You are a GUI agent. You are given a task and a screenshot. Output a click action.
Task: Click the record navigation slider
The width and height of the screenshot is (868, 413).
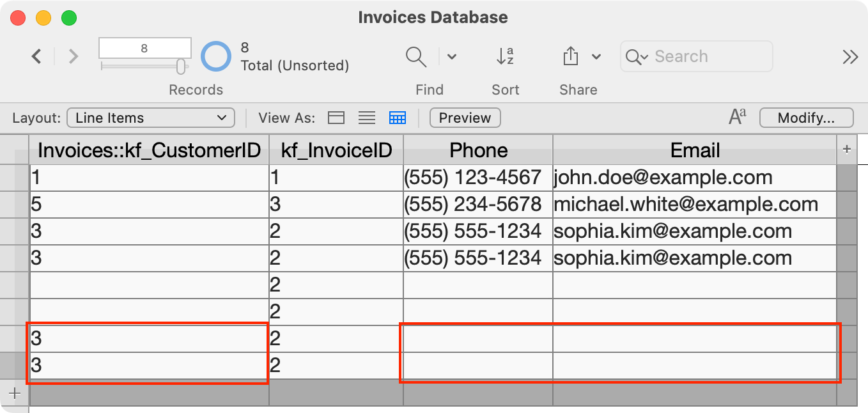click(144, 66)
